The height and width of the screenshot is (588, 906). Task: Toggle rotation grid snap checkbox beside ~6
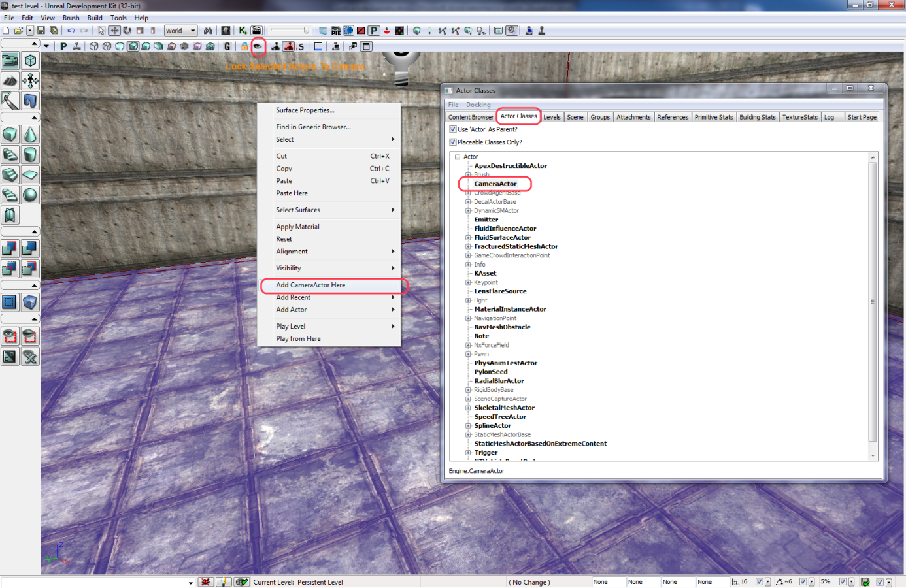point(803,581)
